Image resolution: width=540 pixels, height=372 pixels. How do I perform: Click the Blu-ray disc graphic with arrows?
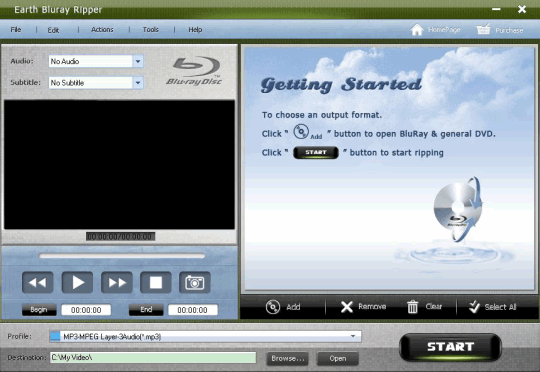(x=458, y=209)
